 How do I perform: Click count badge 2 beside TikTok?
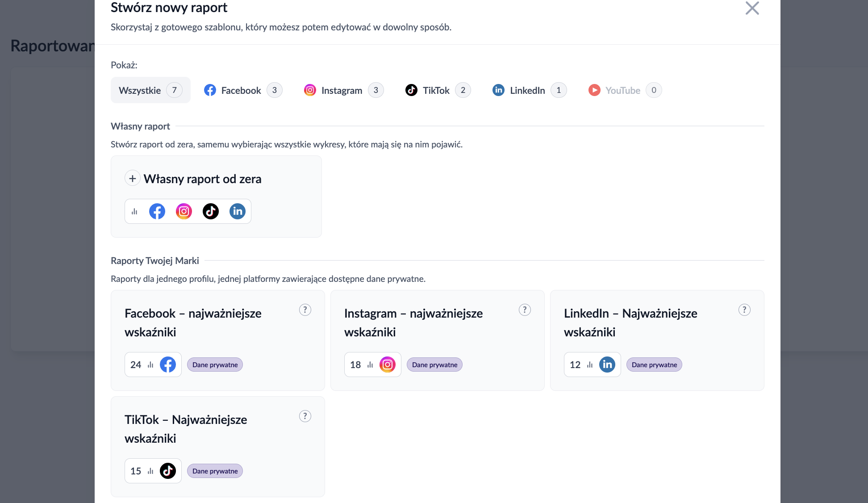pyautogui.click(x=463, y=90)
